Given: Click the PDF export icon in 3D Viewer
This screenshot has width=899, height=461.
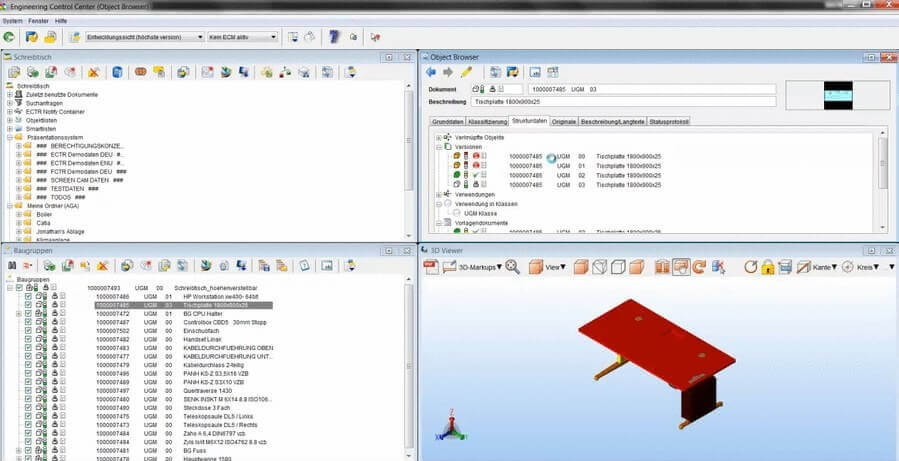Looking at the screenshot, I should [x=431, y=267].
